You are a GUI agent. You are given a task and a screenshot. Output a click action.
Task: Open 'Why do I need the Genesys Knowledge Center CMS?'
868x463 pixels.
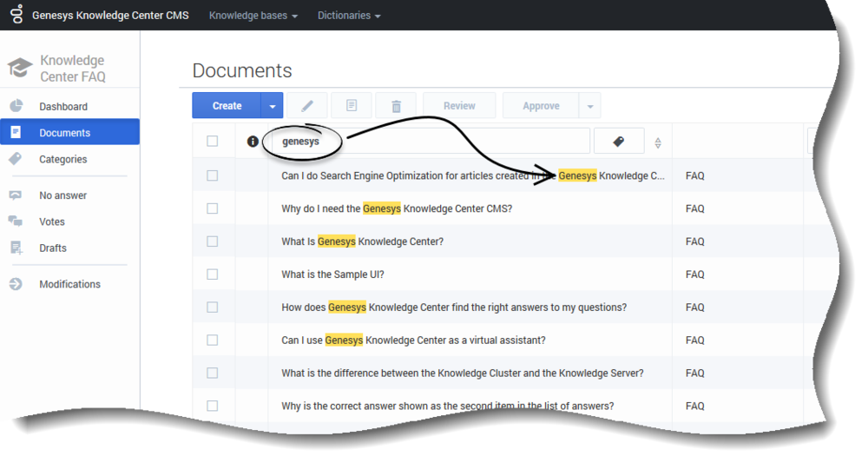(x=397, y=208)
